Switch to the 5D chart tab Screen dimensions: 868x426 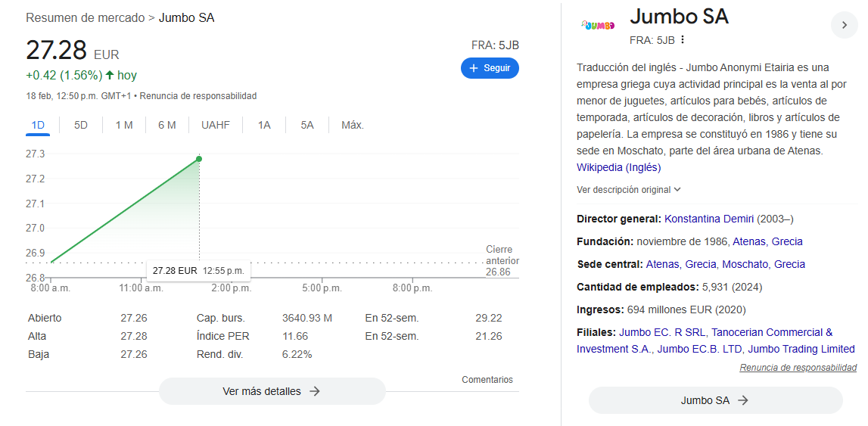click(81, 125)
